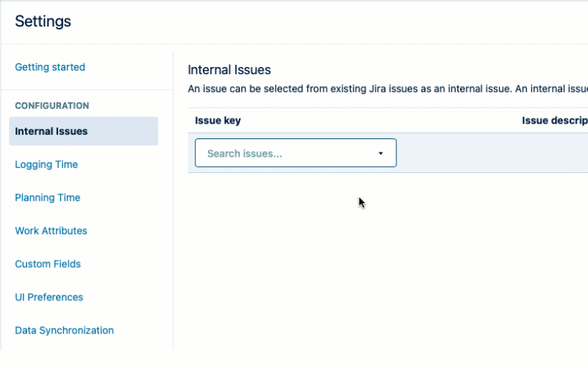Select Internal Issues in the sidebar
The image size is (588, 368).
click(x=51, y=132)
